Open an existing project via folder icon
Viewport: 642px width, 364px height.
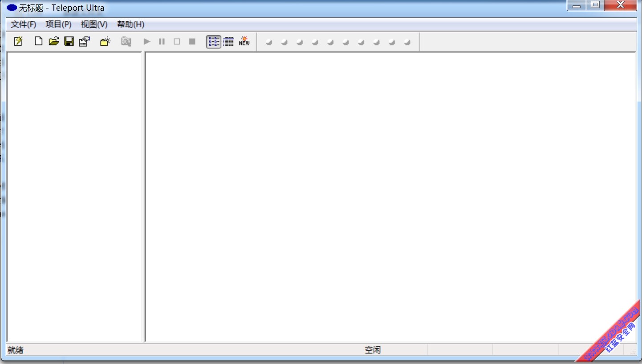(x=54, y=41)
